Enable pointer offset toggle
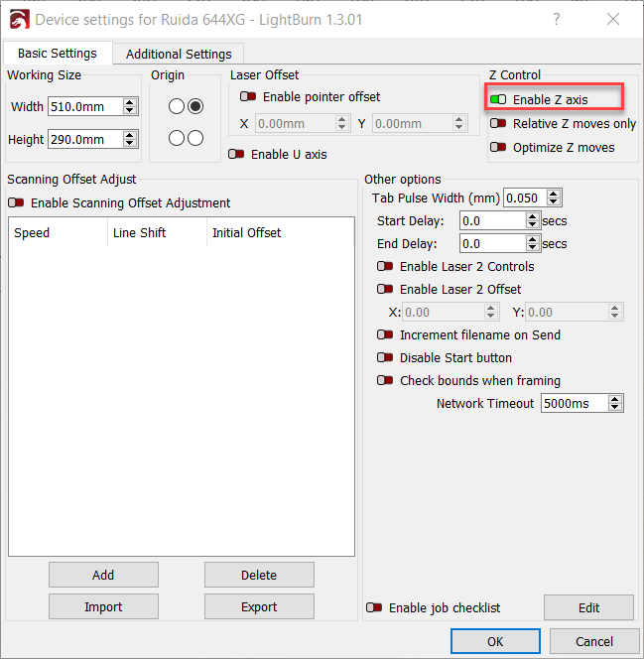644x659 pixels. 248,96
